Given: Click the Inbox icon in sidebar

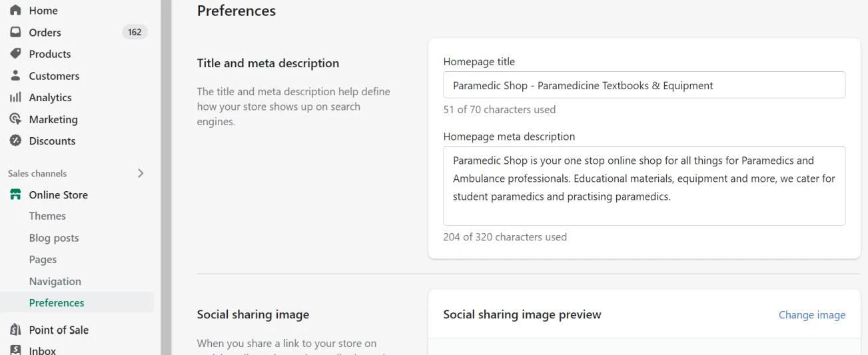Looking at the screenshot, I should click(15, 350).
